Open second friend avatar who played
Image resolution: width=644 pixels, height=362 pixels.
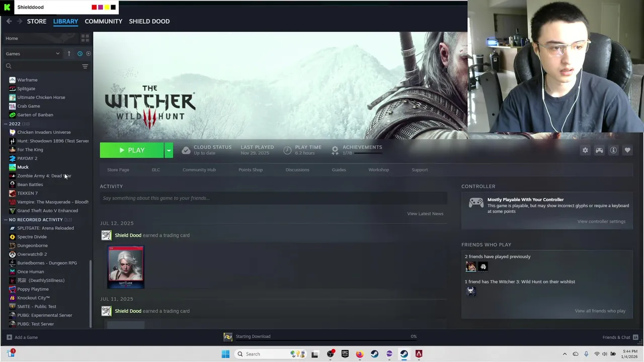[x=483, y=266]
